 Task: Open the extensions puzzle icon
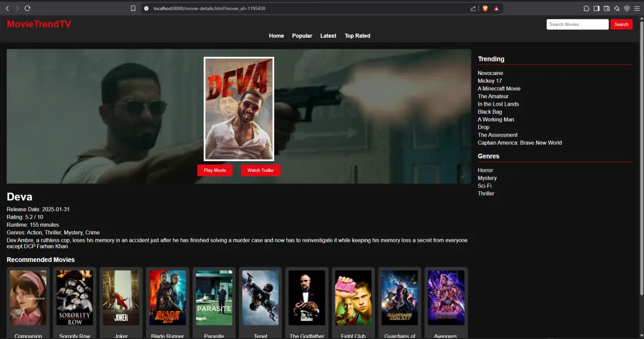pyautogui.click(x=586, y=9)
